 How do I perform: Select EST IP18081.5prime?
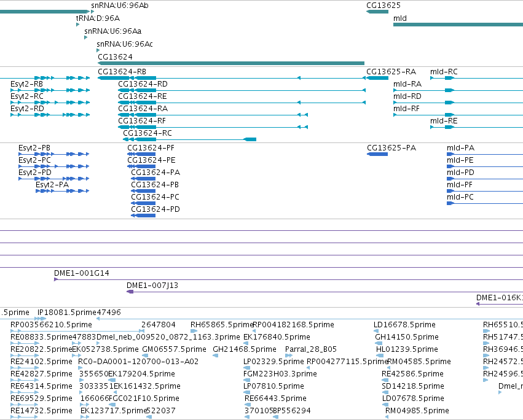click(x=67, y=313)
